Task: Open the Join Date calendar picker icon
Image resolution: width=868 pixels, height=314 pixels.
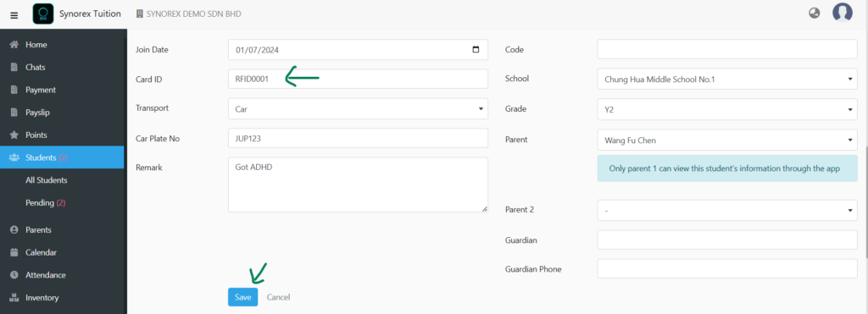Action: pos(476,50)
